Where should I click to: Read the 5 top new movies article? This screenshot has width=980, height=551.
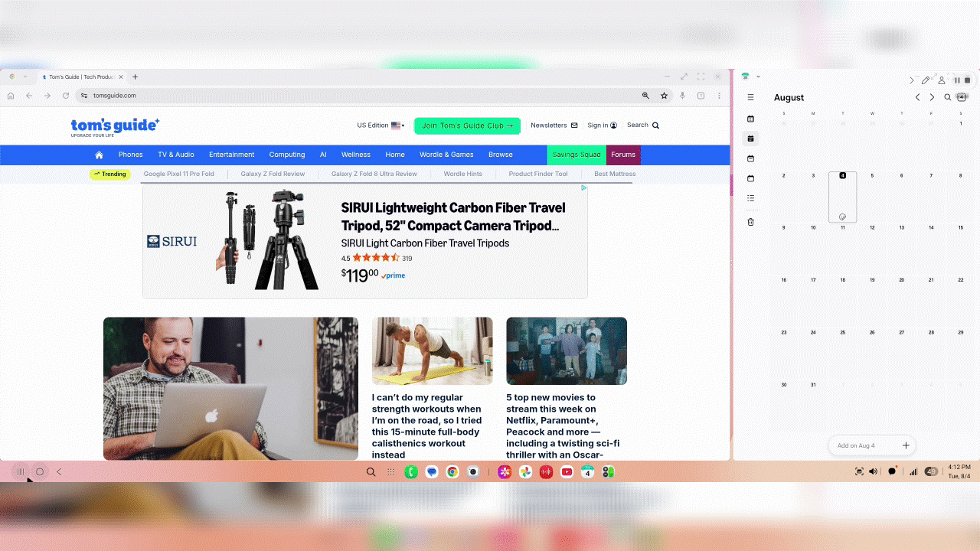[x=563, y=426]
